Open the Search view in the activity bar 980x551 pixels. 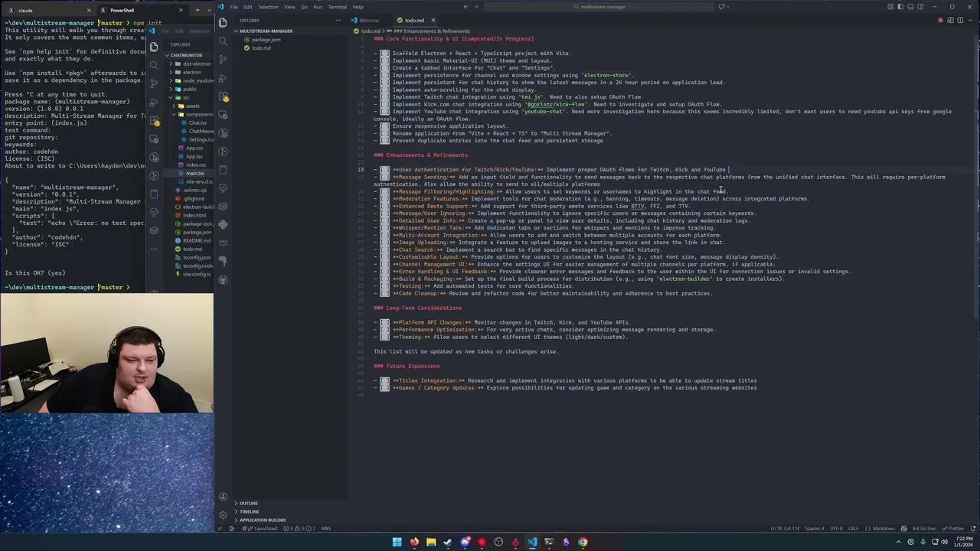(223, 41)
